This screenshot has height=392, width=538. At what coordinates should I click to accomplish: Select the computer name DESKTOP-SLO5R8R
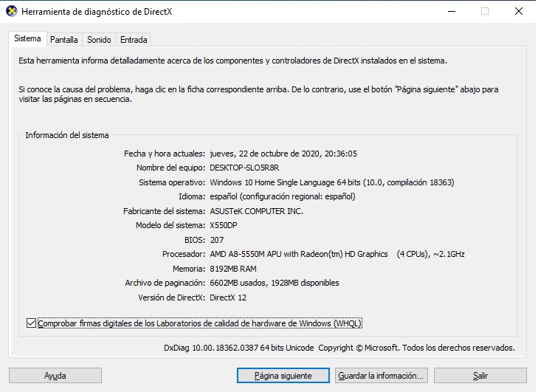click(244, 168)
